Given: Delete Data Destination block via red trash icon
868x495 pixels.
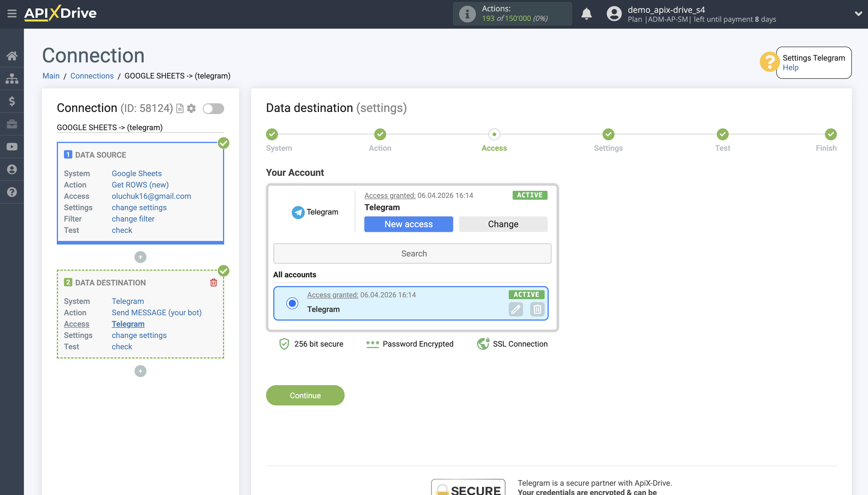Looking at the screenshot, I should 213,282.
